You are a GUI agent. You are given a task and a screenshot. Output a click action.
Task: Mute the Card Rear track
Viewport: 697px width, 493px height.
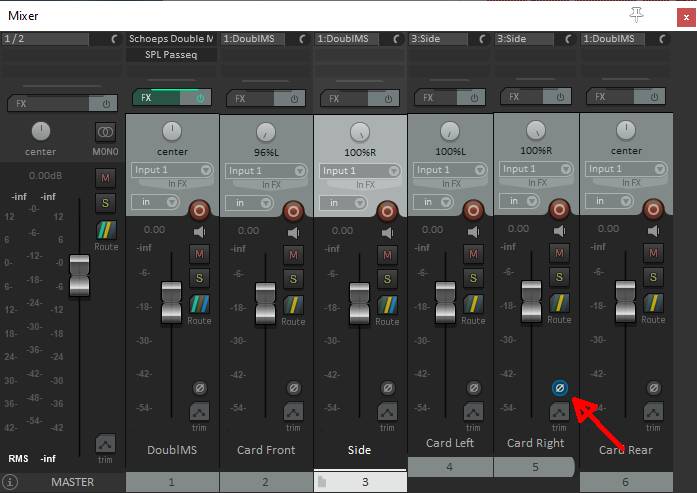653,254
